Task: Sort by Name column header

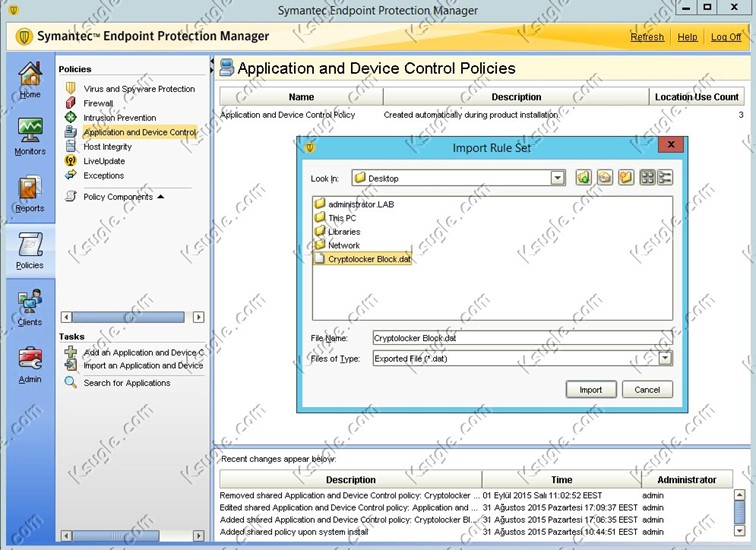Action: coord(301,97)
